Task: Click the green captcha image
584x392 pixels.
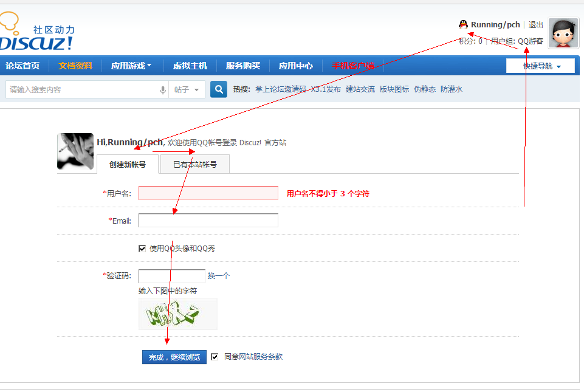Action: [177, 314]
